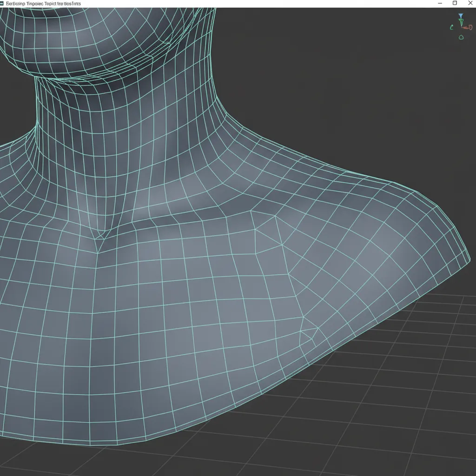Click the green curved handle left of the gizmo

451,27
